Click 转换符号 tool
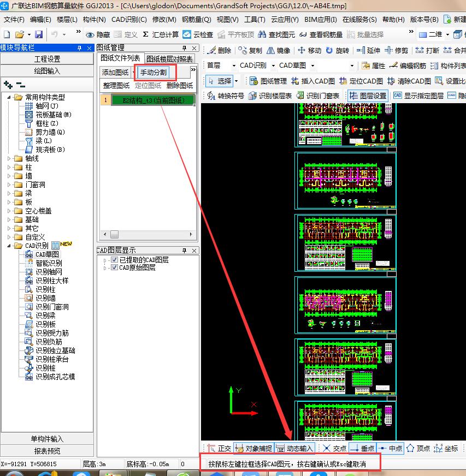Screen dimensions: 466x476 [226, 96]
